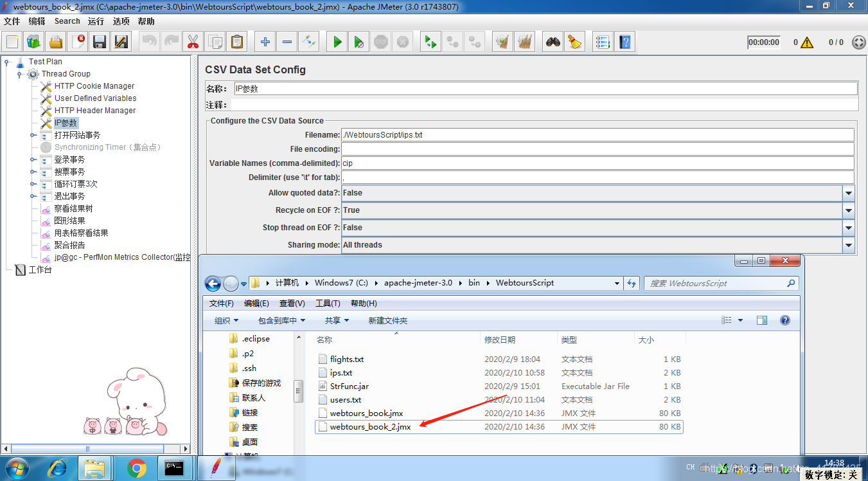Expand the 登录事务 tree node
868x481 pixels.
(x=33, y=159)
